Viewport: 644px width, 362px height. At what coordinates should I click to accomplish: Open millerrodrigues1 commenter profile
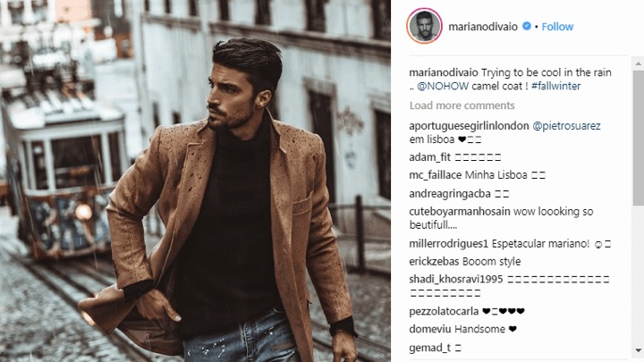448,243
